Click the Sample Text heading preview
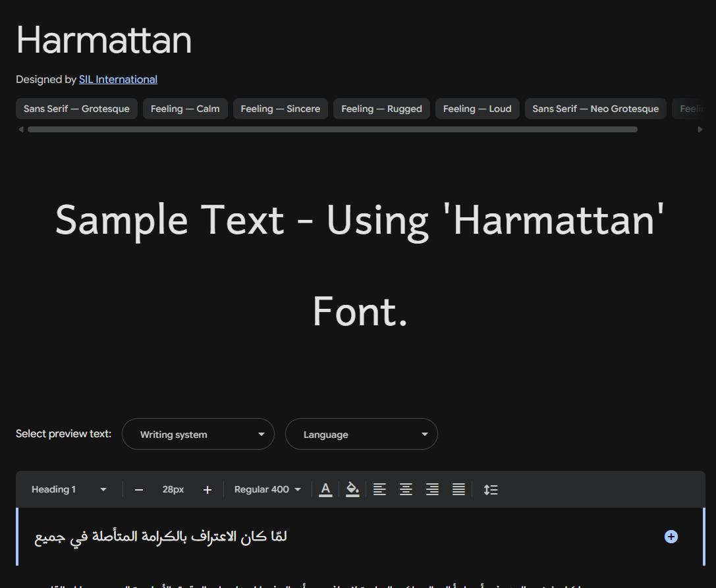 [360, 265]
